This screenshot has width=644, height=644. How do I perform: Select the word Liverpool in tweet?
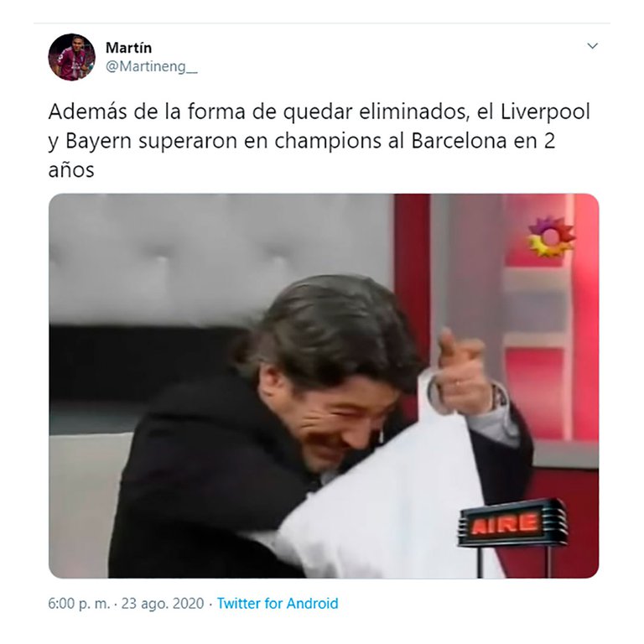(x=545, y=112)
